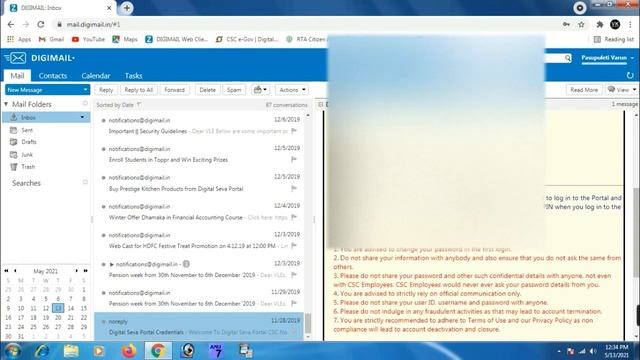
Task: Open the Chrome three-dot menu
Action: click(630, 25)
